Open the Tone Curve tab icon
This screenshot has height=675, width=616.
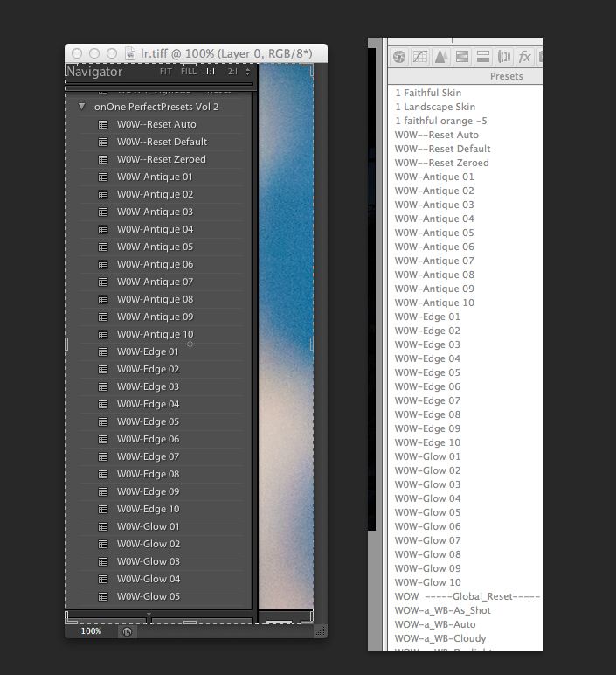click(420, 57)
